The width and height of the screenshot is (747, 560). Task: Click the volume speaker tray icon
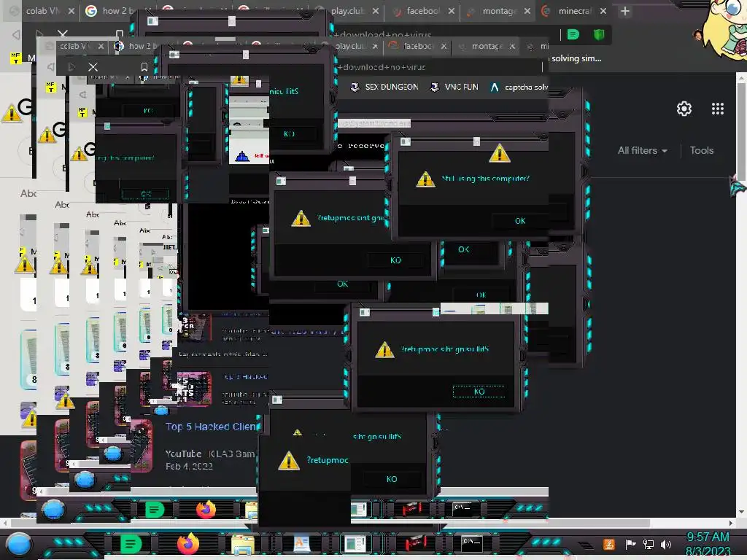click(x=666, y=544)
